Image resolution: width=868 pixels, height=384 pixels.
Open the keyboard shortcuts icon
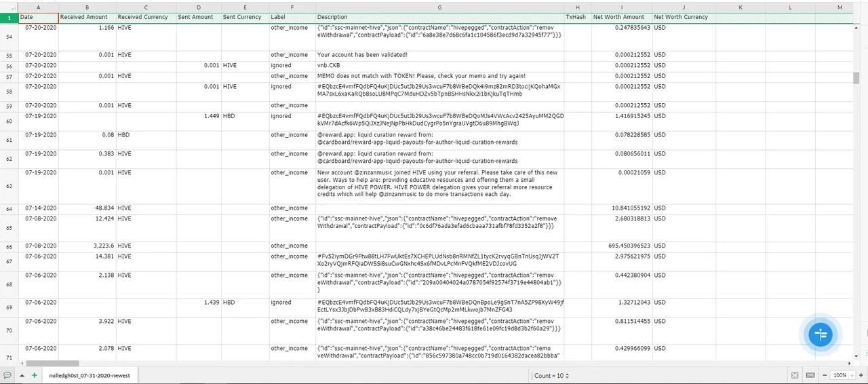(x=810, y=375)
